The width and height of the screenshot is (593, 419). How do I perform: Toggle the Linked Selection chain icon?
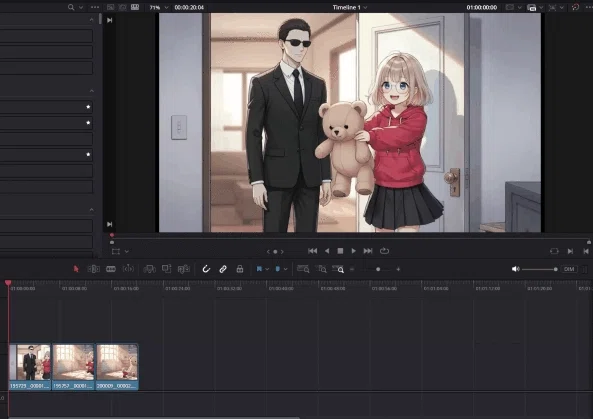click(x=223, y=269)
